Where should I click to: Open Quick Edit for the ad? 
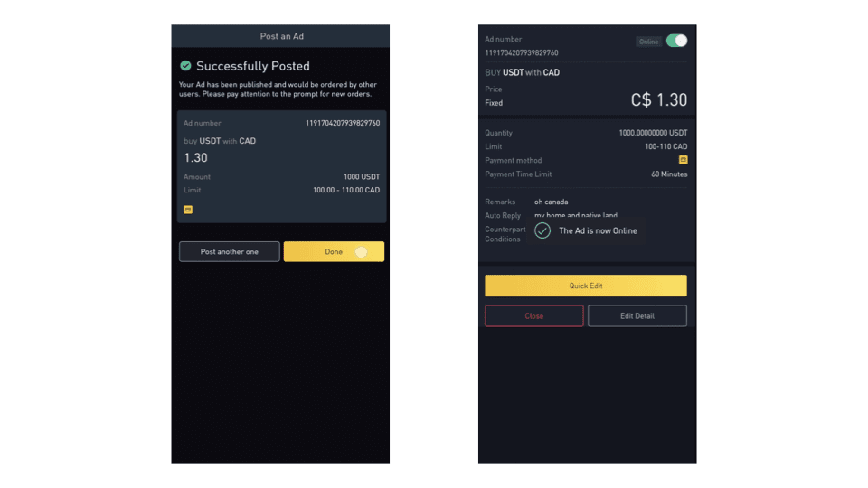pyautogui.click(x=585, y=286)
